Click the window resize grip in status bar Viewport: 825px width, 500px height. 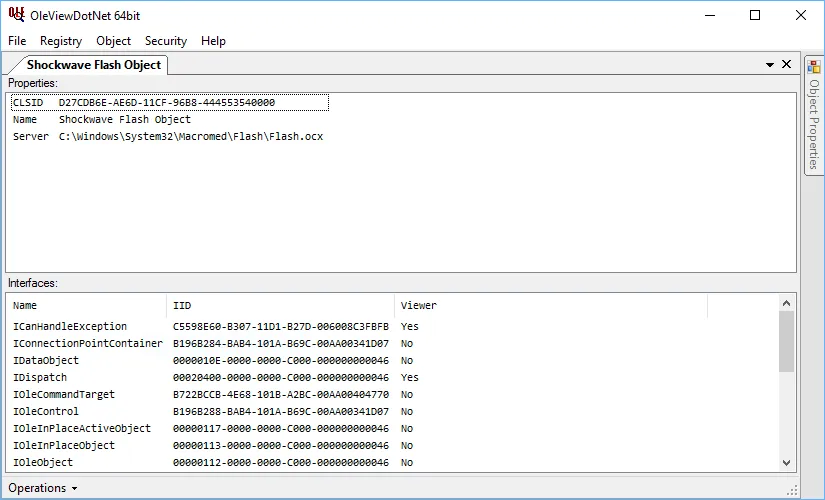click(792, 491)
